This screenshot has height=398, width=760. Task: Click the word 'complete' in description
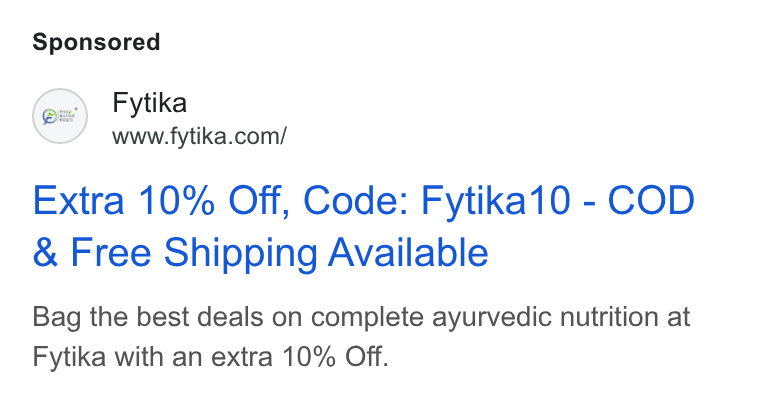(367, 318)
